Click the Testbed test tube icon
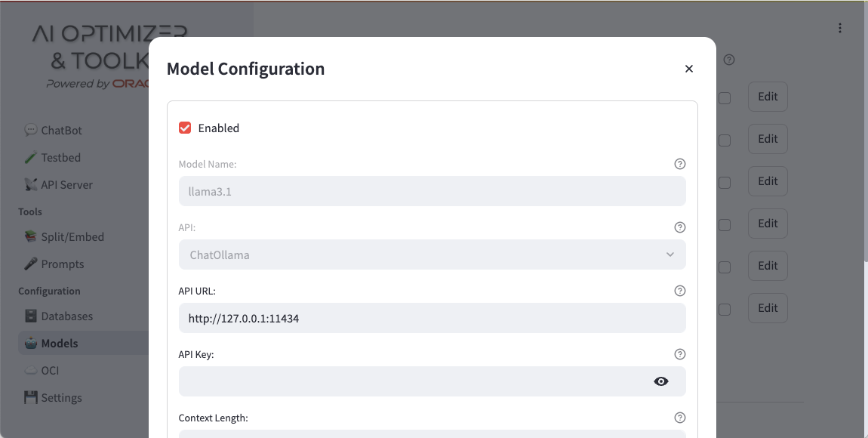The height and width of the screenshot is (438, 868). 31,157
